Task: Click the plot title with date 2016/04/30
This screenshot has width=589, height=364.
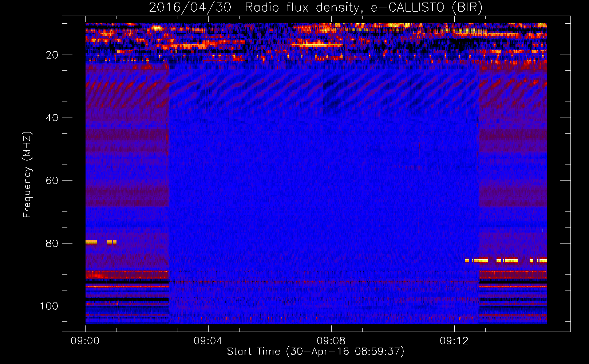Action: tap(316, 7)
